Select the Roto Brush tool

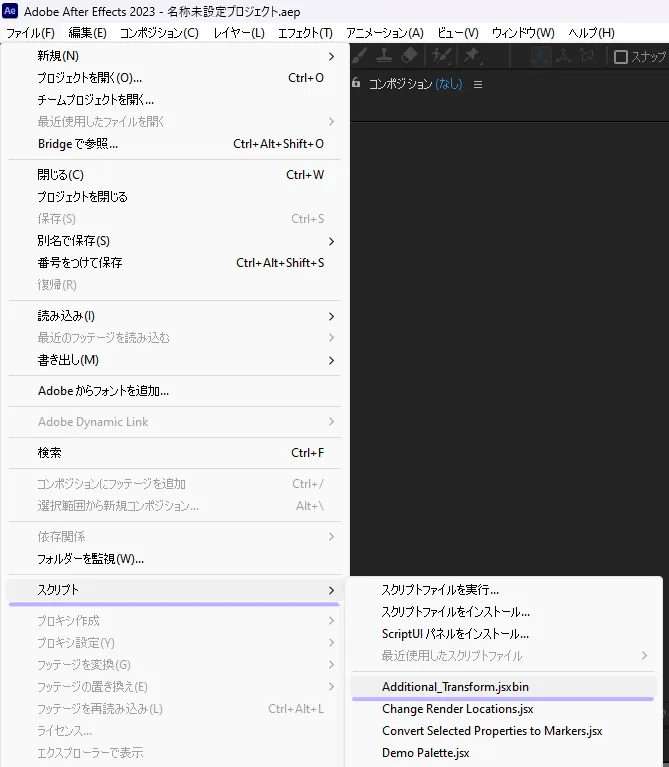pyautogui.click(x=441, y=56)
